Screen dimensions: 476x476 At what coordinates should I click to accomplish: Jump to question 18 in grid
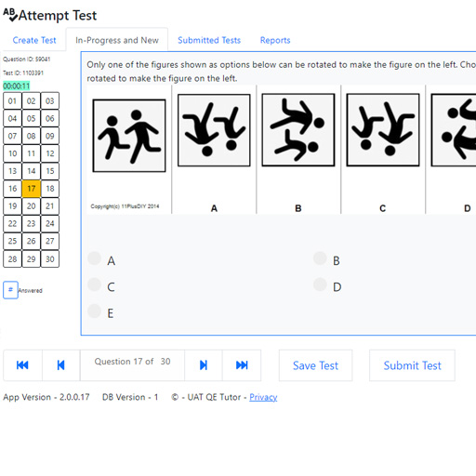pyautogui.click(x=50, y=189)
